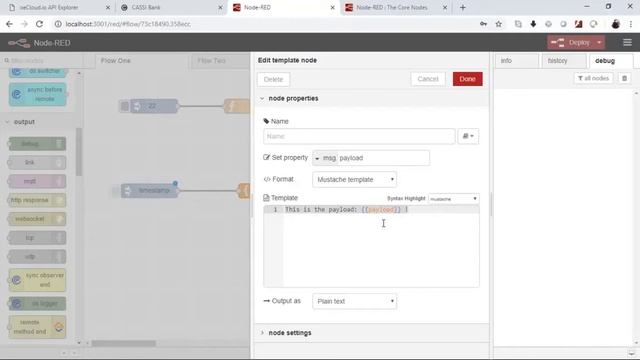Open the Output as Plain text dropdown

[354, 301]
